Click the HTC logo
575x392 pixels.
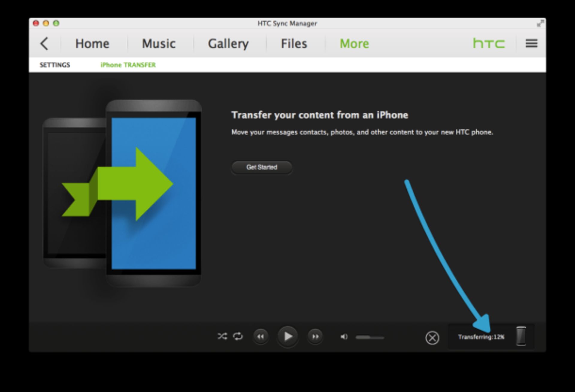pos(488,44)
